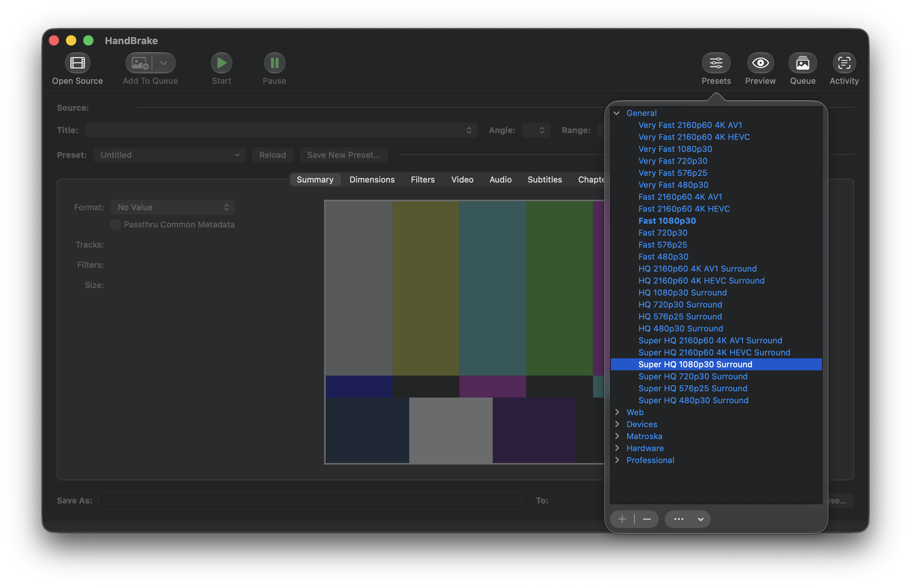Remove the selected preset with the minus button
The height and width of the screenshot is (588, 911).
point(647,519)
